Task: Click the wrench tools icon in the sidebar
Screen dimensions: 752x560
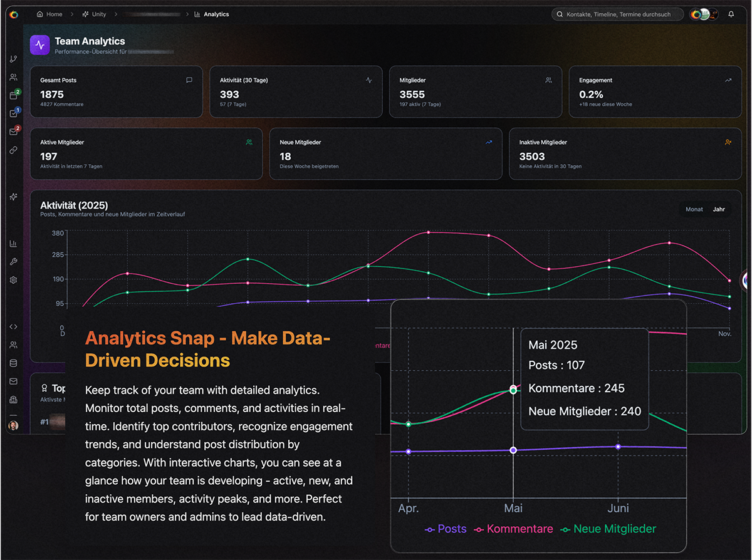Action: point(13,261)
